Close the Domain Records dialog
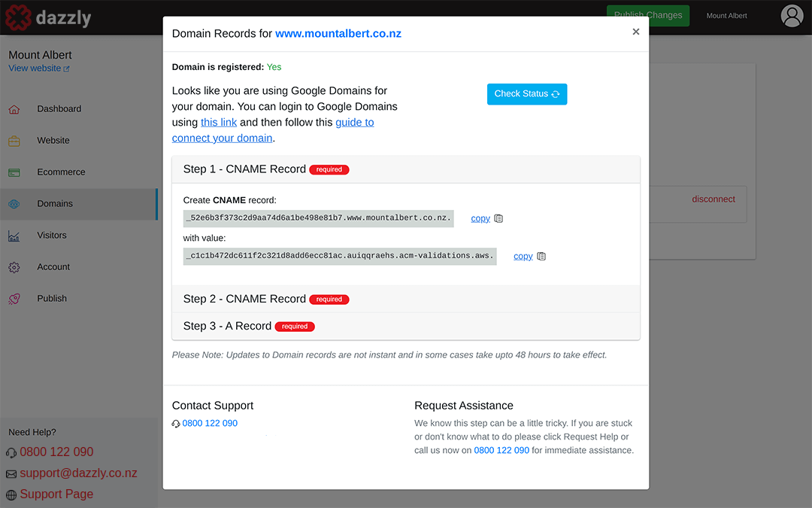 point(636,32)
